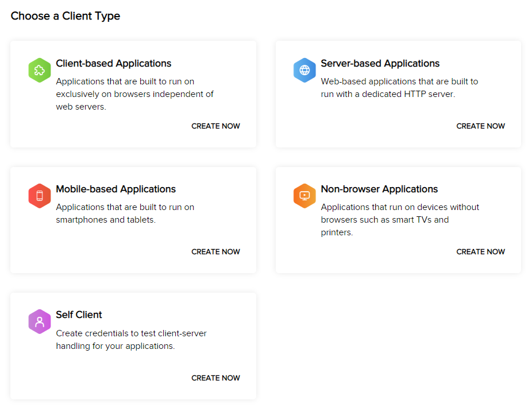Viewport: 532px width, 408px height.
Task: Click the green puzzle-piece Client-based Applications icon
Action: pos(40,70)
